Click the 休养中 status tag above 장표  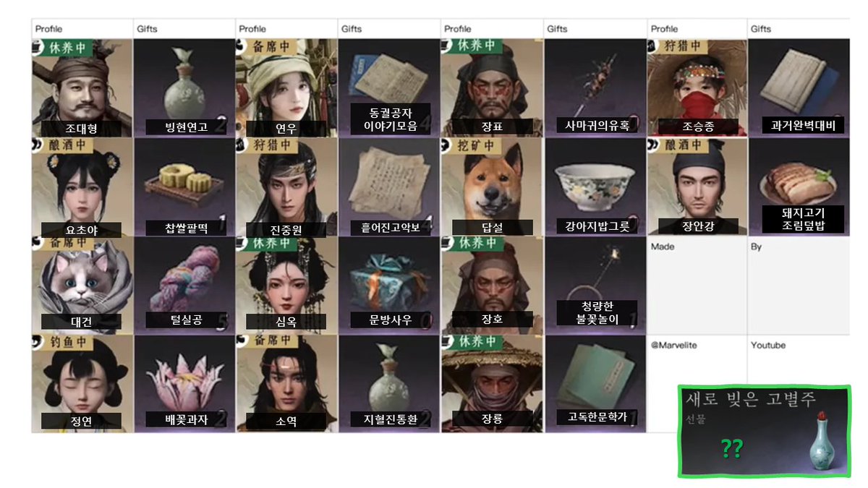(472, 46)
